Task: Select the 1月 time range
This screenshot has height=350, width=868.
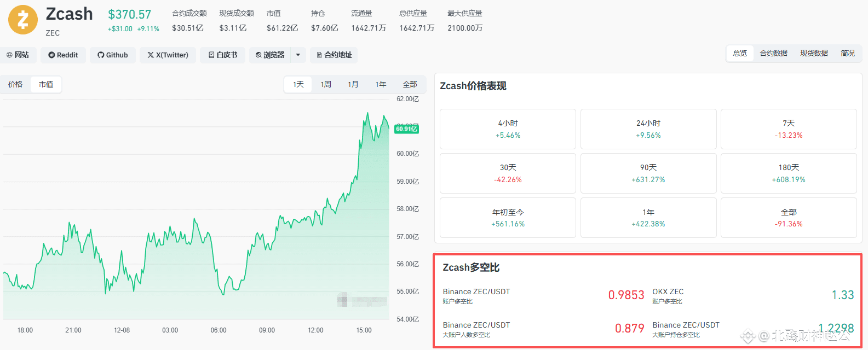Action: (x=353, y=84)
